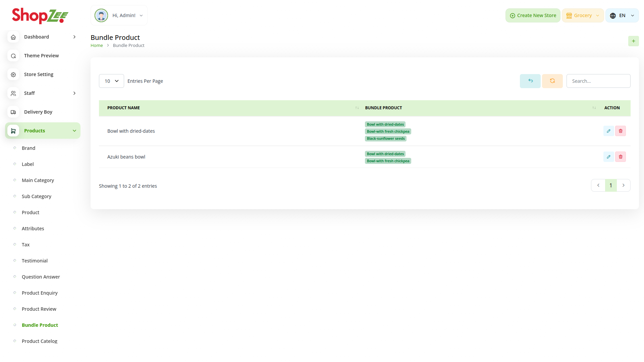644x362 pixels.
Task: Click Create New Store button
Action: 533,15
